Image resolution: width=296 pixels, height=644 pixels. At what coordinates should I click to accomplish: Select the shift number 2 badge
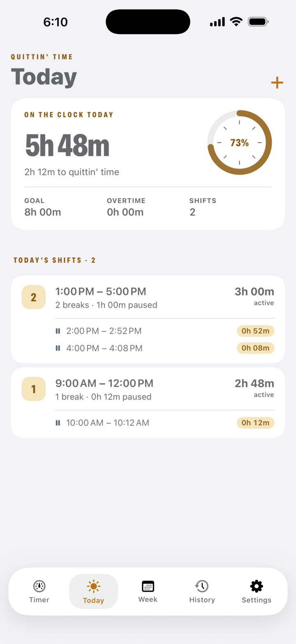[34, 297]
